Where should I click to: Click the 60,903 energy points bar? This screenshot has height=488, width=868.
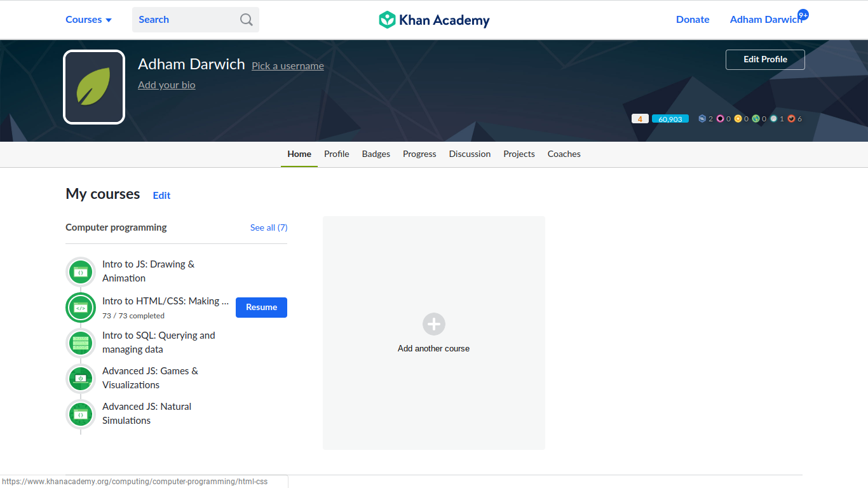click(x=670, y=119)
